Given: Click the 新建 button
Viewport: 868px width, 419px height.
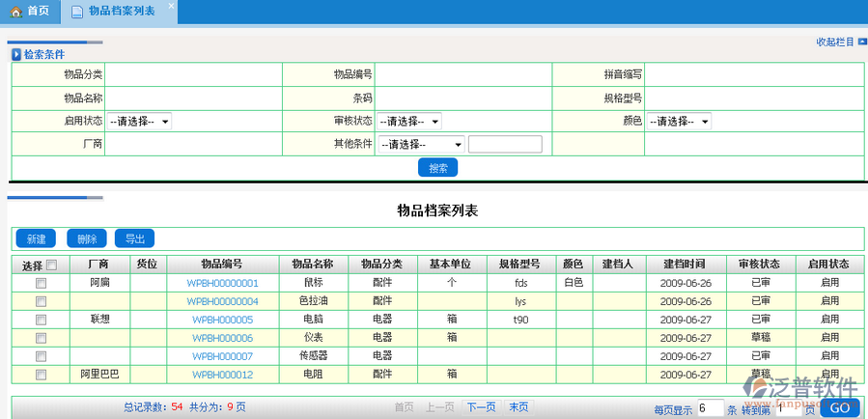Looking at the screenshot, I should tap(35, 238).
